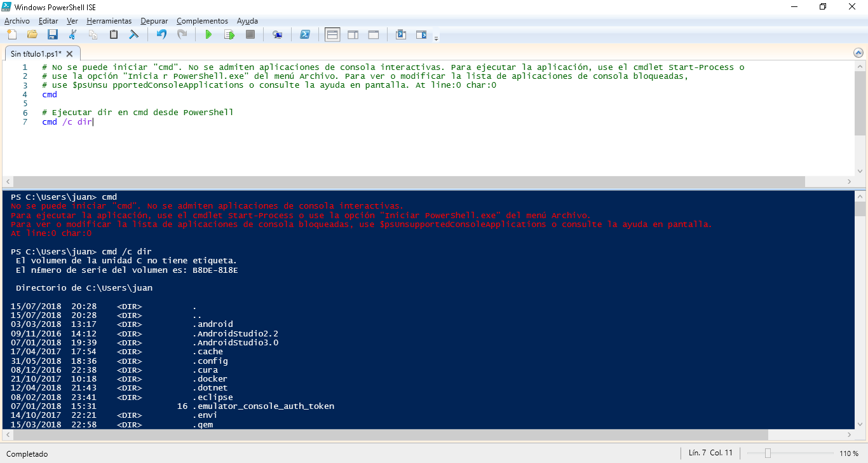The image size is (868, 463).
Task: Click 'Directorio de C:\Users\juan' in console output
Action: 85,288
